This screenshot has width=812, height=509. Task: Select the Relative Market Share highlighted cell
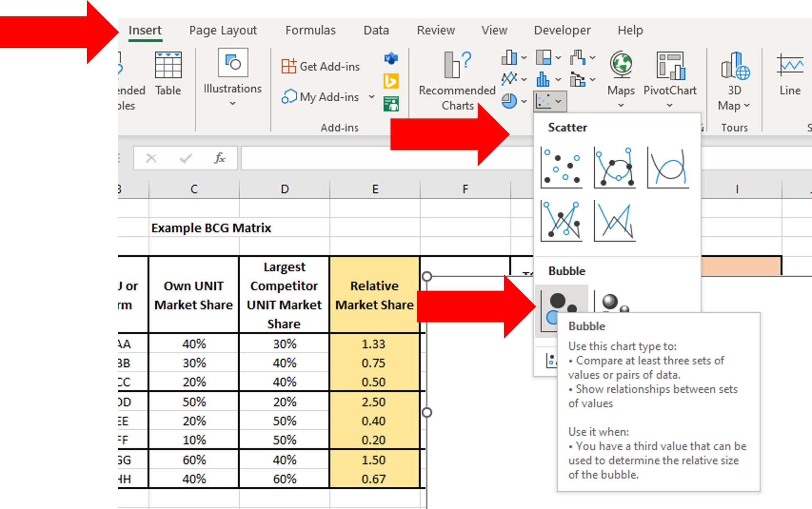coord(374,295)
